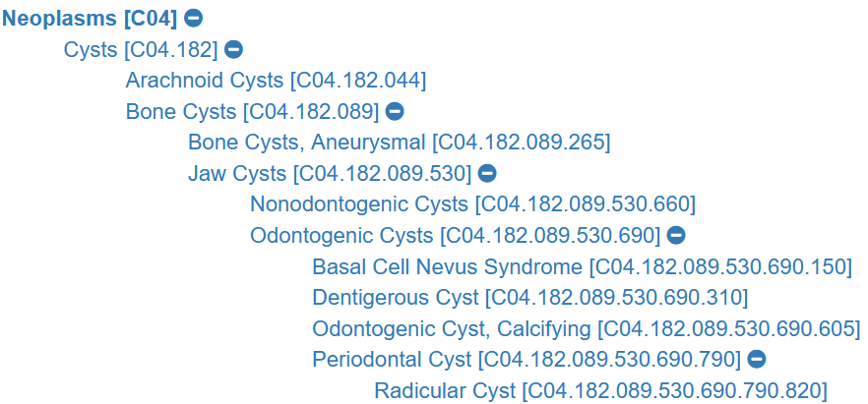
Task: Select Odontogenic Cyst, Calcifying entry
Action: click(586, 328)
